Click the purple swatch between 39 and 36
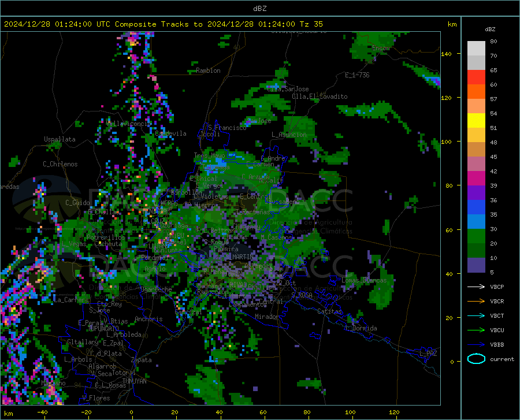 coord(476,193)
